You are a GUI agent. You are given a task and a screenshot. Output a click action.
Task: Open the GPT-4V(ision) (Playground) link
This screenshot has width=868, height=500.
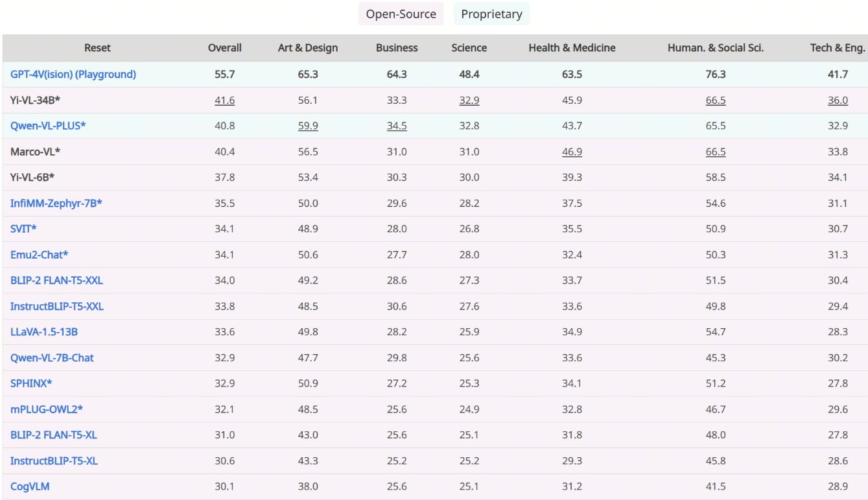coord(73,75)
